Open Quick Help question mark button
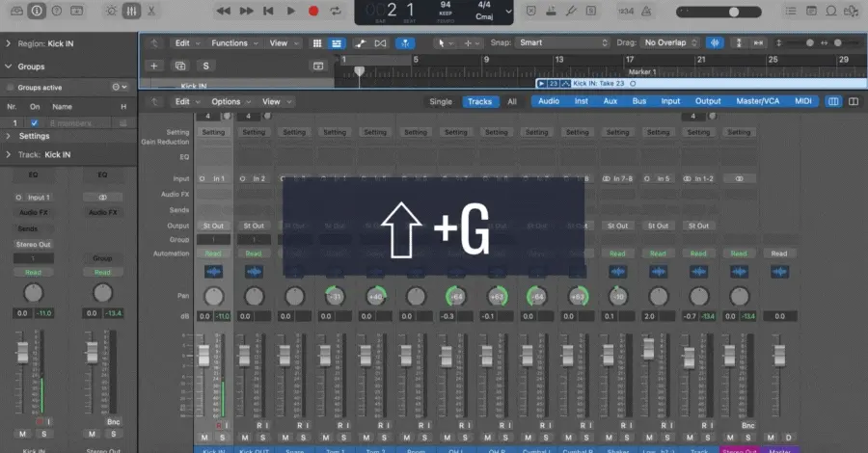 coord(57,11)
